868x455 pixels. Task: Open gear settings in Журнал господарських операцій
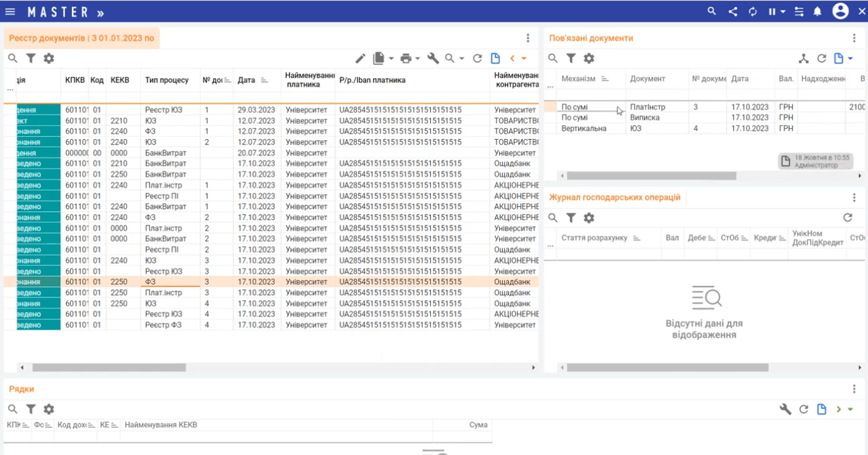588,218
